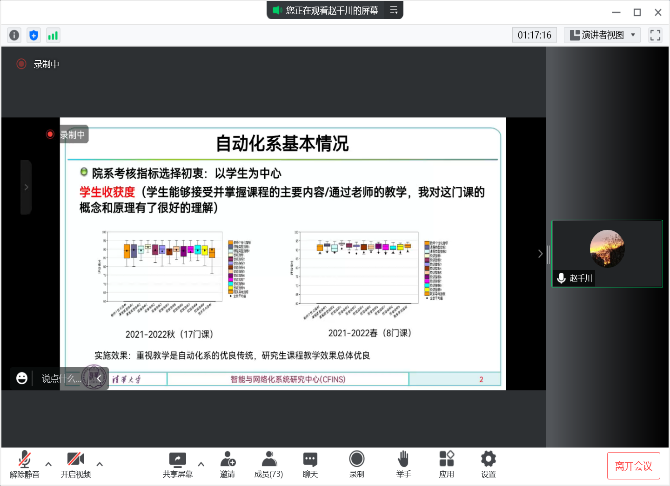This screenshot has width=670, height=486.
Task: Unmute the microphone (解除静音)
Action: [22, 462]
